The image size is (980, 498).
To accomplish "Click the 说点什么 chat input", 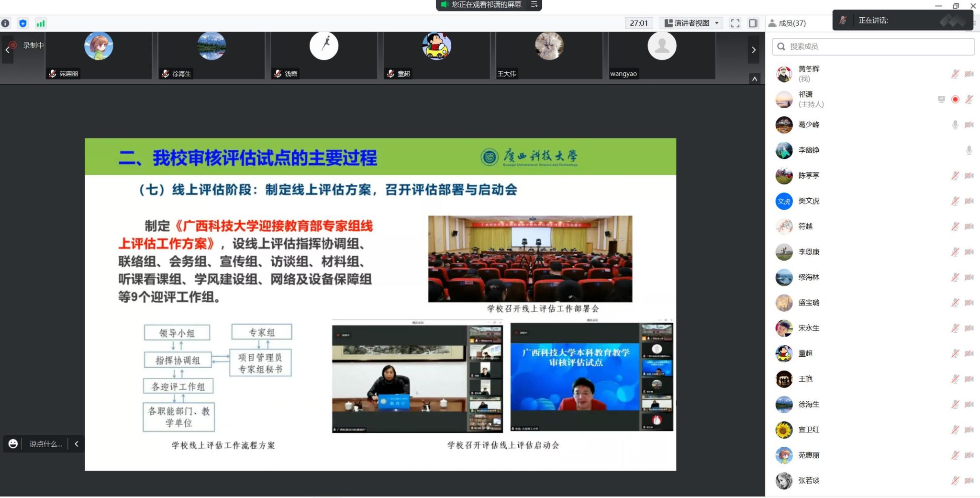I will tap(45, 444).
